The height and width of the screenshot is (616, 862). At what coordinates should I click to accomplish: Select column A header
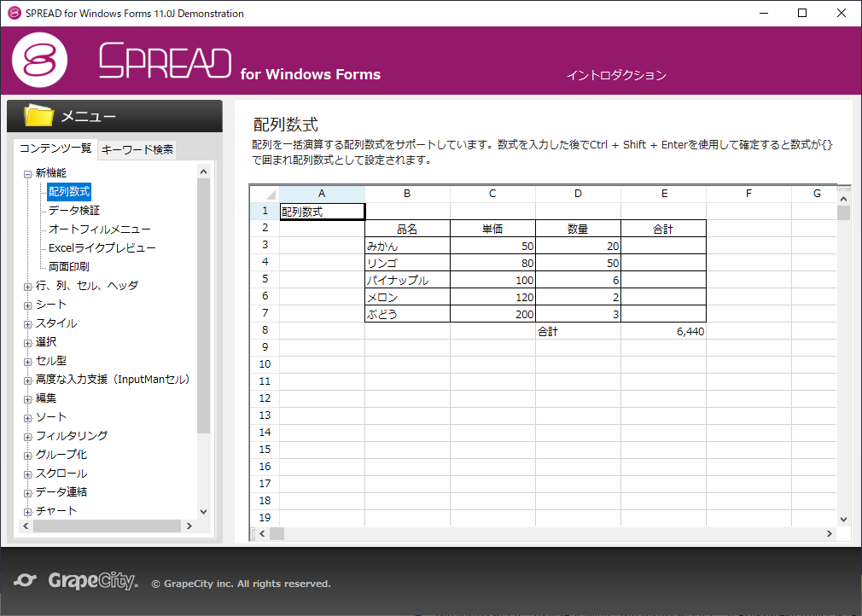coord(322,194)
